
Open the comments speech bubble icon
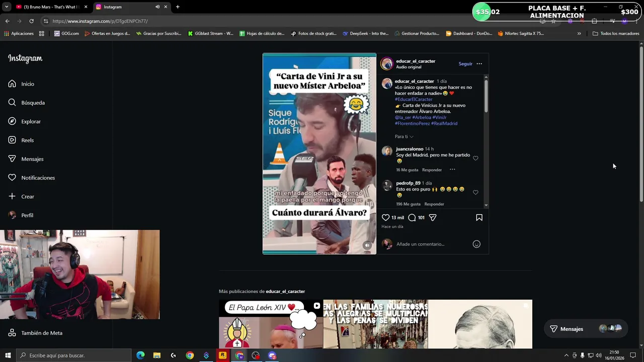pos(412,218)
